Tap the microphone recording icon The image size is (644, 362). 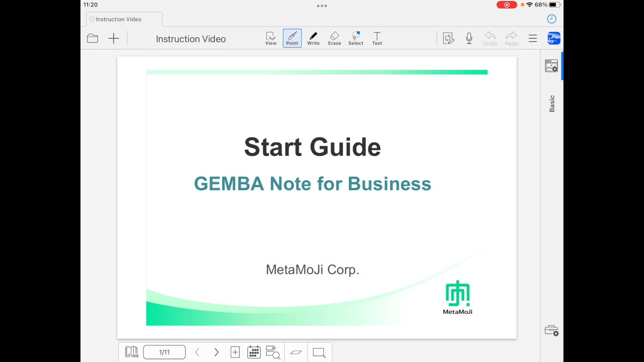click(469, 38)
